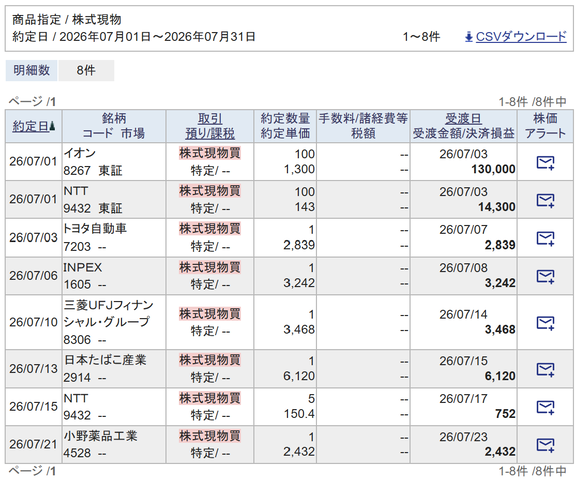The width and height of the screenshot is (576, 480).
Task: Set stock price alert for 小野薬品工業
Action: (x=545, y=445)
